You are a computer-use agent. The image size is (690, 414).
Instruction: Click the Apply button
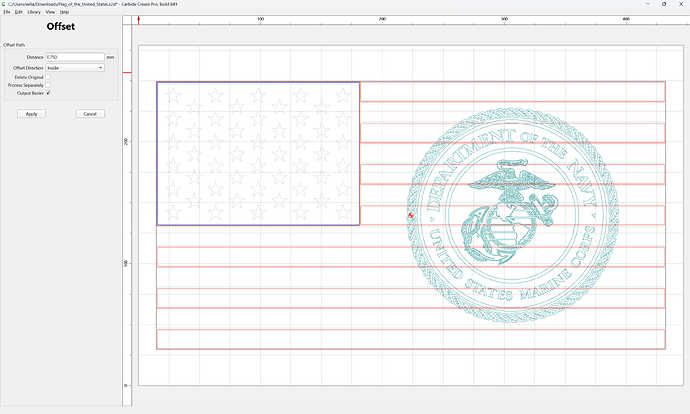click(31, 114)
